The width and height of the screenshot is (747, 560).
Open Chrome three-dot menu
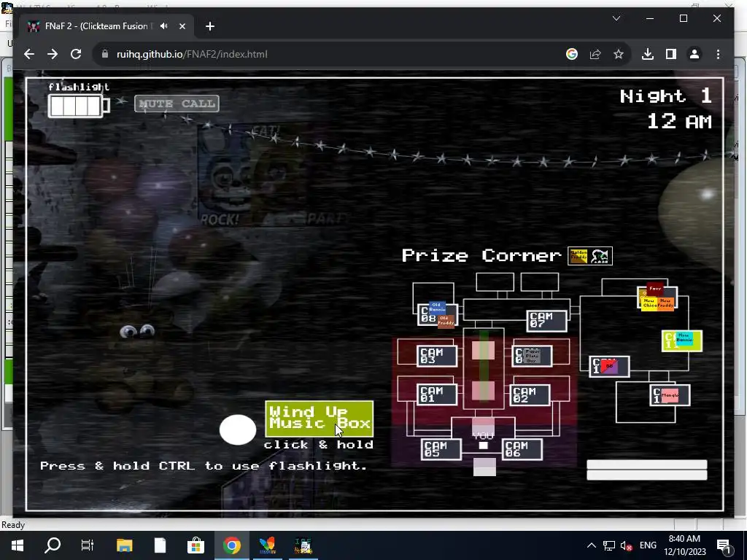click(x=718, y=54)
